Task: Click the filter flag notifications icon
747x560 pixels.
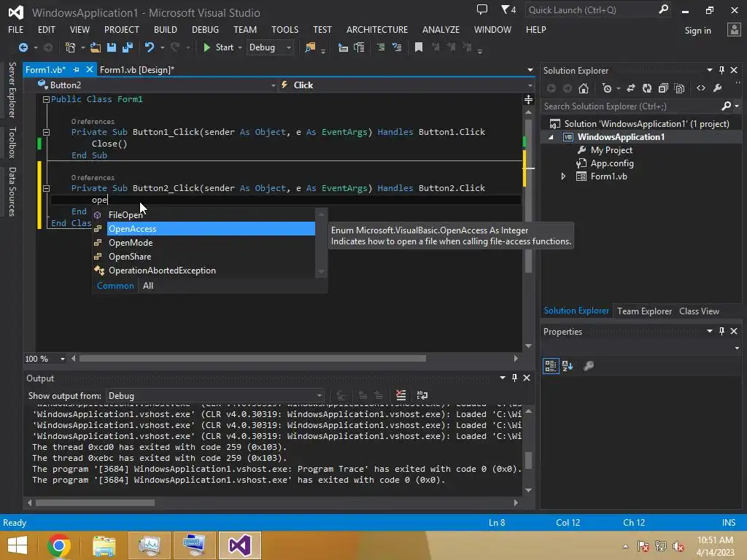Action: [x=508, y=9]
